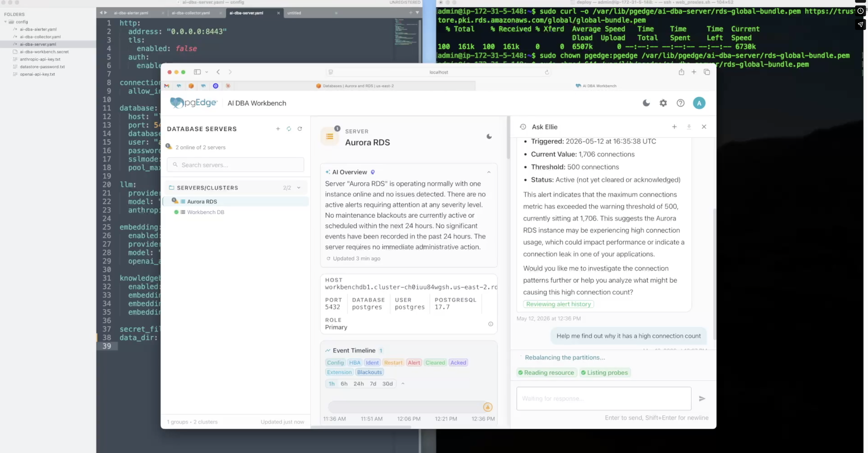868x453 pixels.
Task: Open the Sublime tab list dropdown
Action: 417,13
